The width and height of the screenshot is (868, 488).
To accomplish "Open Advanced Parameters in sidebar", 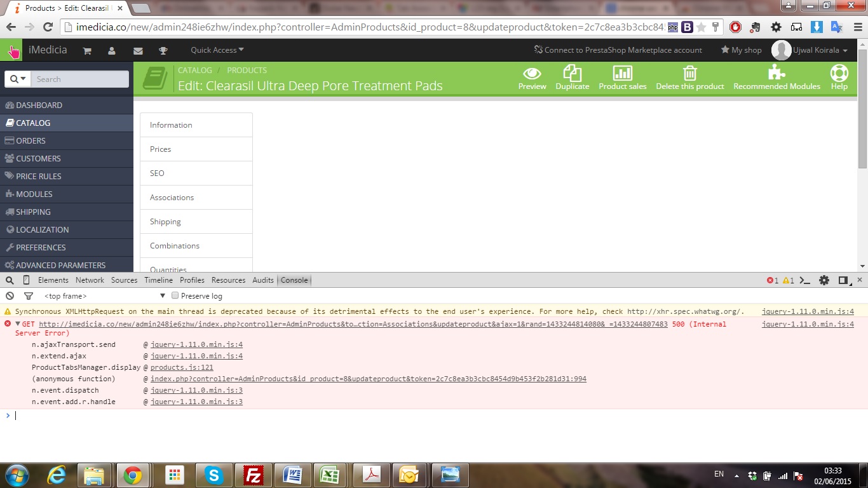I will pos(67,265).
